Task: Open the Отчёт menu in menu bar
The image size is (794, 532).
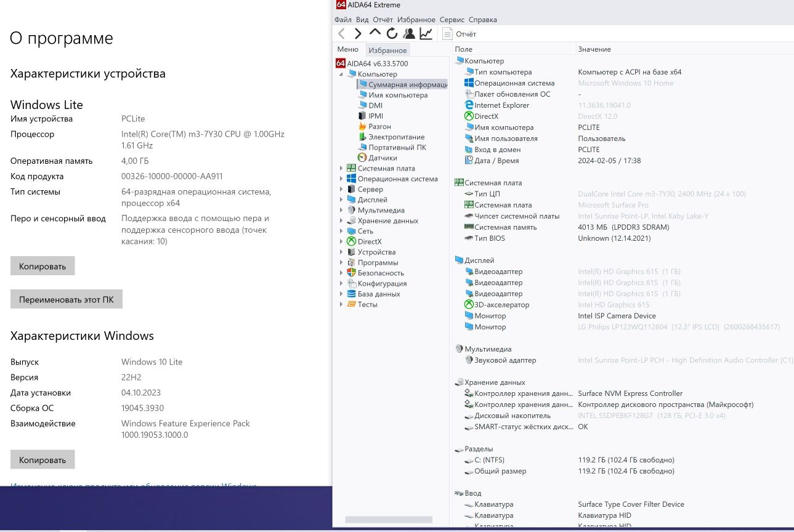Action: 383,20
